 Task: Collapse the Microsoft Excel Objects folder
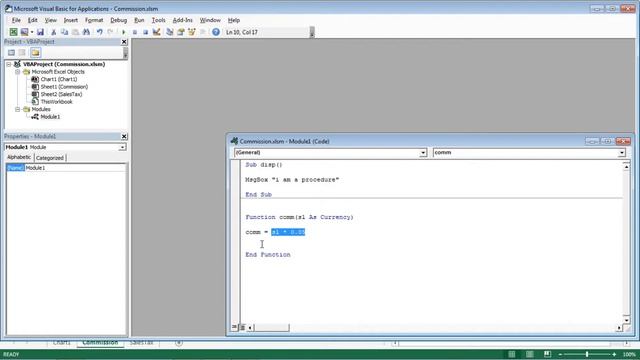18,72
